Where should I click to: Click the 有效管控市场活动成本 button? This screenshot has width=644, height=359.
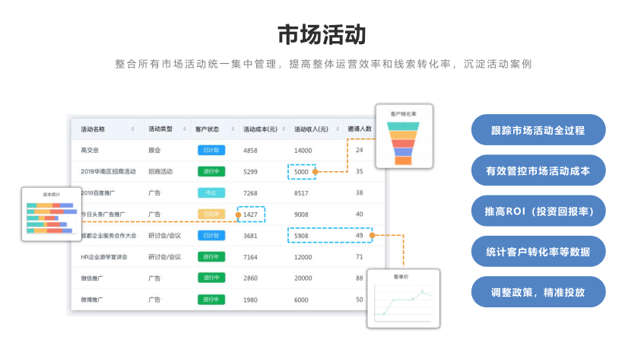pyautogui.click(x=538, y=170)
